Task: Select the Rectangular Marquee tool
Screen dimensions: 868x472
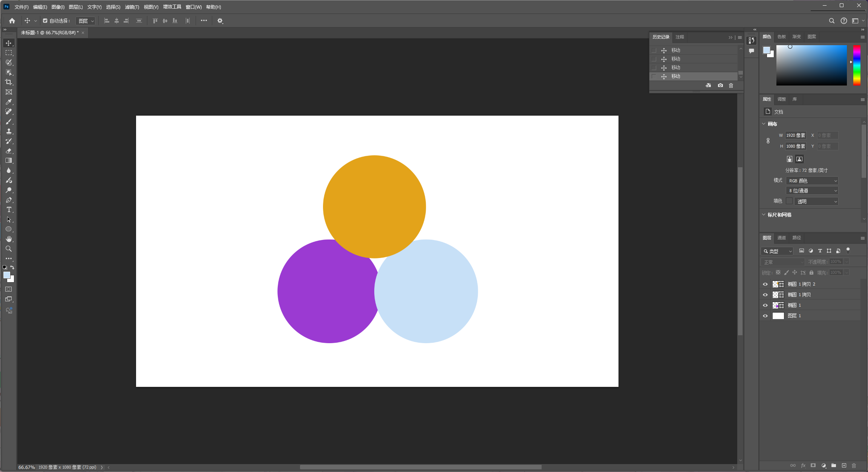Action: click(x=9, y=53)
